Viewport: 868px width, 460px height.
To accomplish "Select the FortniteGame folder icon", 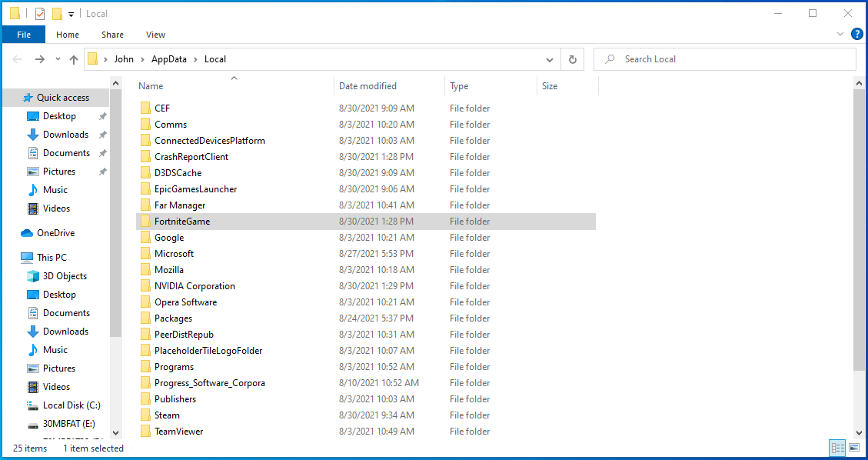I will 145,222.
